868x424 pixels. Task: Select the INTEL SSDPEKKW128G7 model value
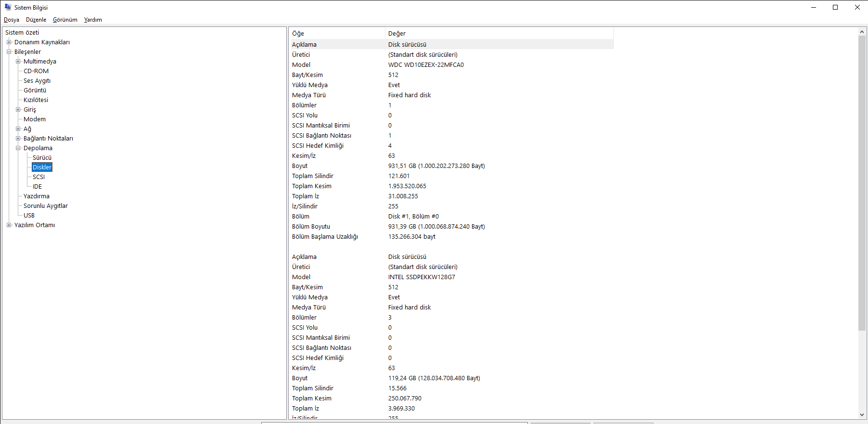click(421, 277)
